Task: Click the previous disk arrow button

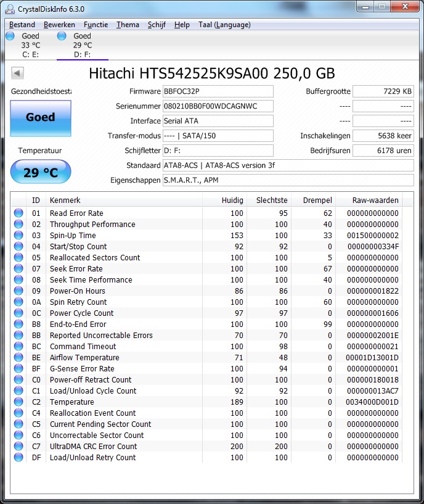Action: point(17,73)
